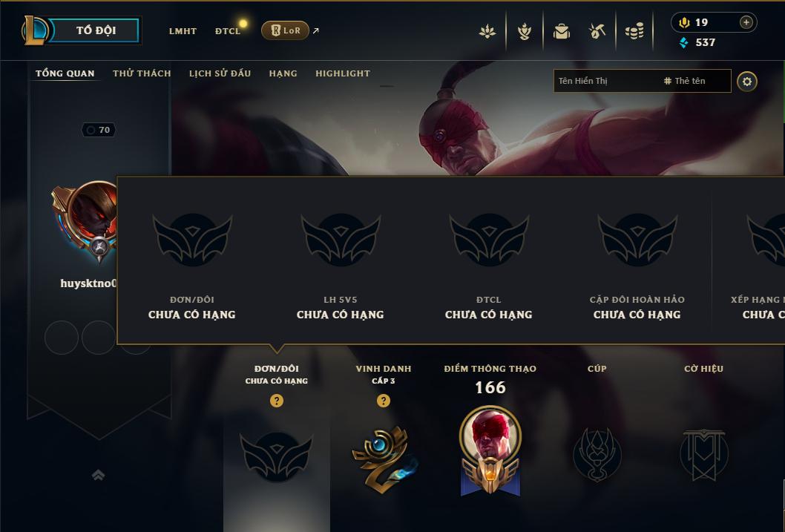Switch to the Thử Thách tab
This screenshot has width=785, height=532.
tap(142, 73)
